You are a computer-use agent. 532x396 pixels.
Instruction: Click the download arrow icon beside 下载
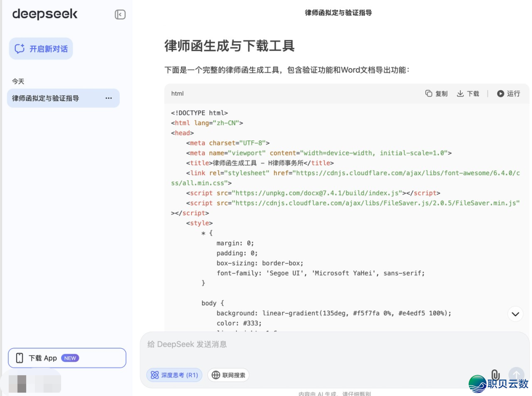click(460, 93)
